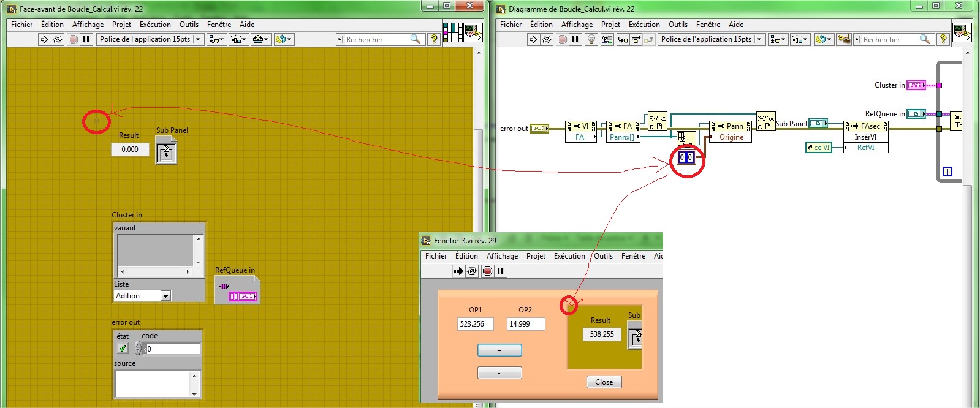
Task: Toggle Retain Wire Values in the Diagramme toolbar
Action: (x=607, y=39)
